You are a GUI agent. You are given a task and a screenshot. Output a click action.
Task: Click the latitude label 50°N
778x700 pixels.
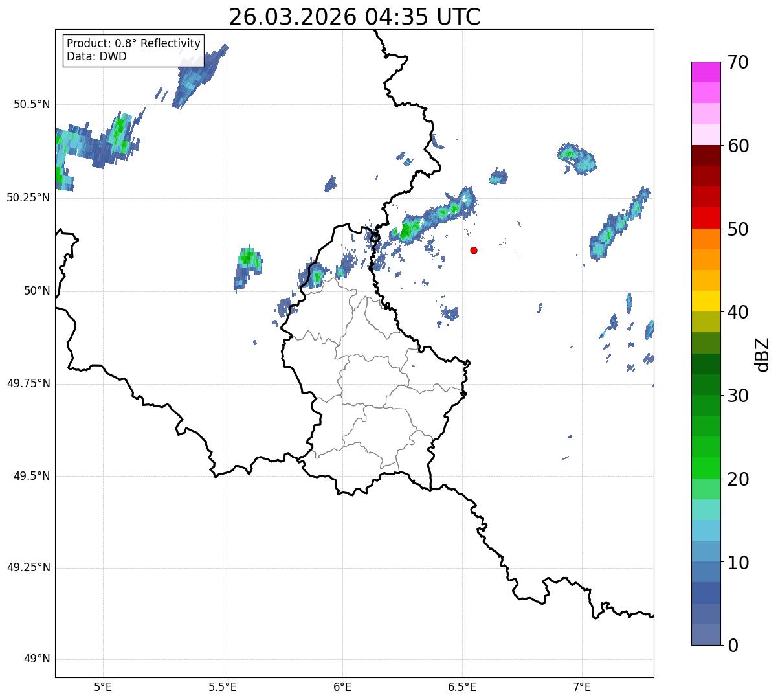click(x=37, y=291)
